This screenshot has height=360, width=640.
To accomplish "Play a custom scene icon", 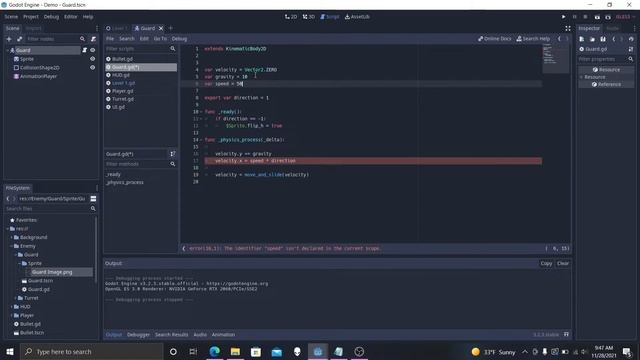I will click(x=608, y=17).
